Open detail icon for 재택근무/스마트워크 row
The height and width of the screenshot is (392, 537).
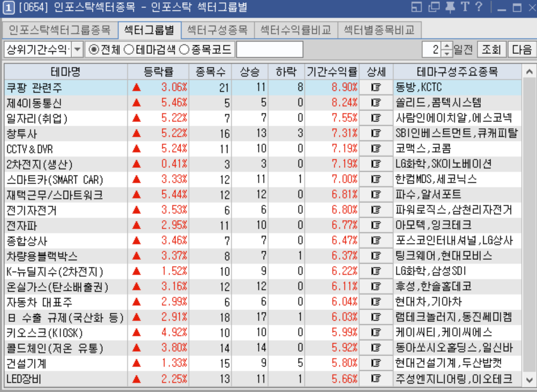tap(376, 195)
